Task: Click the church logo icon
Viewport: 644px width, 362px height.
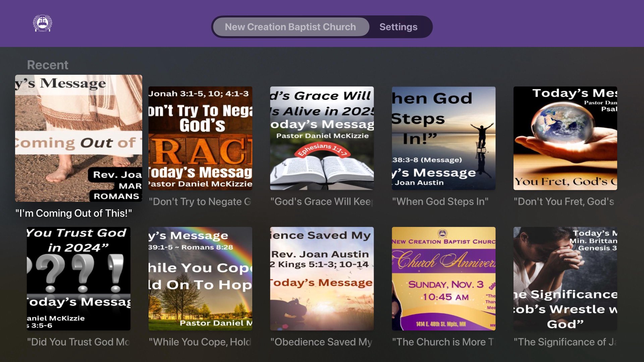Action: 43,23
